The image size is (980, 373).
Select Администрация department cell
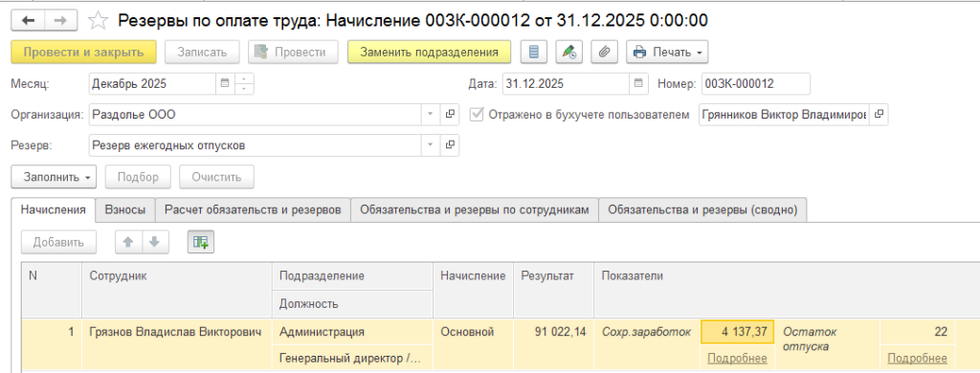352,333
